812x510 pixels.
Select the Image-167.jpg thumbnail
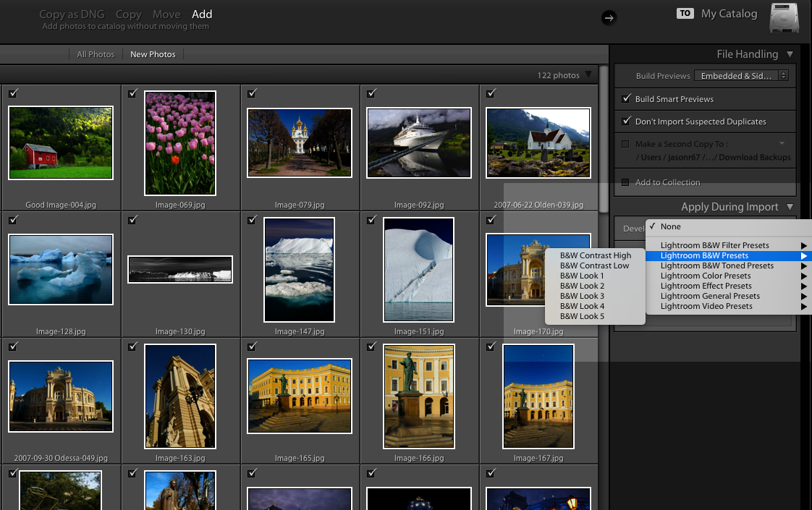tap(538, 396)
